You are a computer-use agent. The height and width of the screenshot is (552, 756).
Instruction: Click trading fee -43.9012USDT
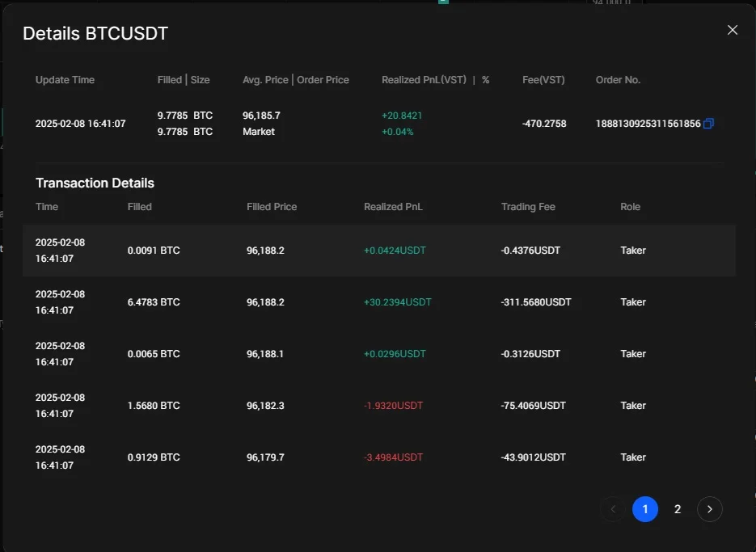(534, 457)
